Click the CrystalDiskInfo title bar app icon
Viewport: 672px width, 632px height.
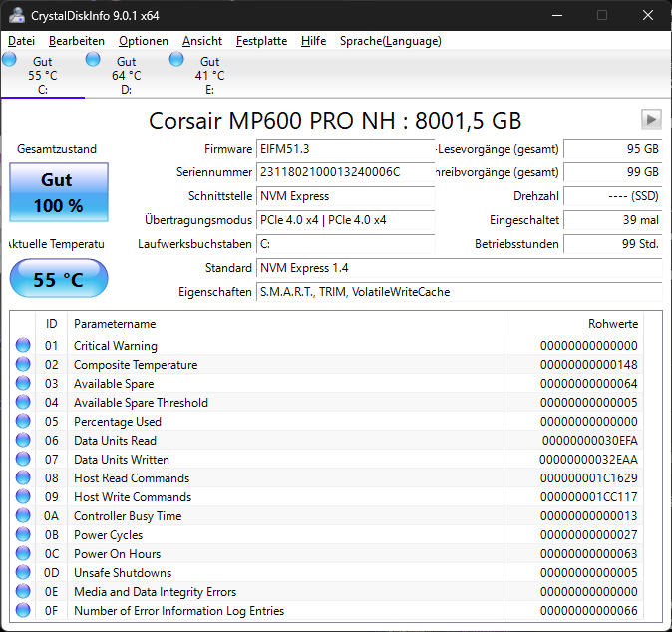click(x=17, y=15)
